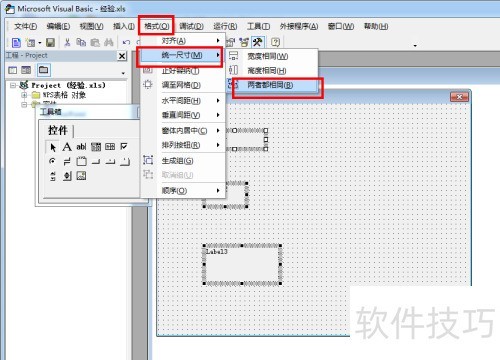The height and width of the screenshot is (360, 500).
Task: Choose 高度相同(H) size option
Action: pos(272,71)
